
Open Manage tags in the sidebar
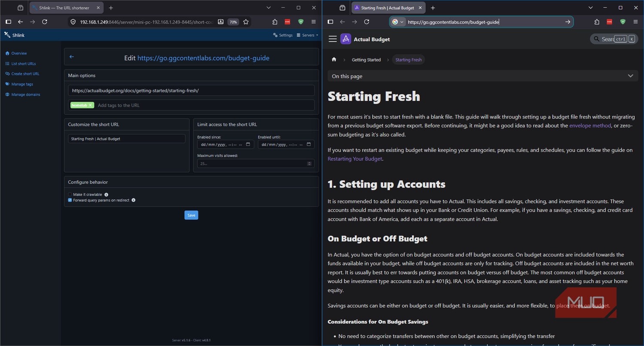tap(19, 84)
